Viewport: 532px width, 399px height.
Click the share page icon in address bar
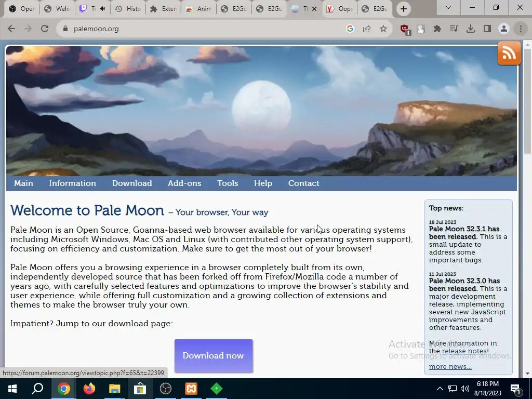pos(367,29)
